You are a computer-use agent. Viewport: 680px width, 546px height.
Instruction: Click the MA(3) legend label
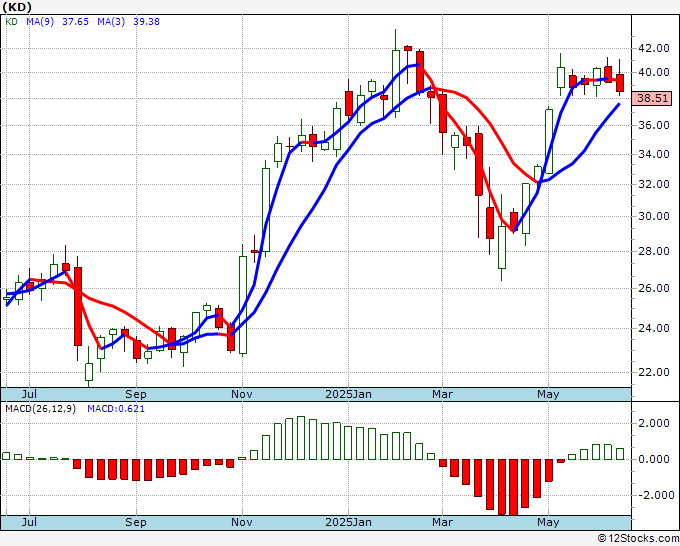click(x=111, y=21)
